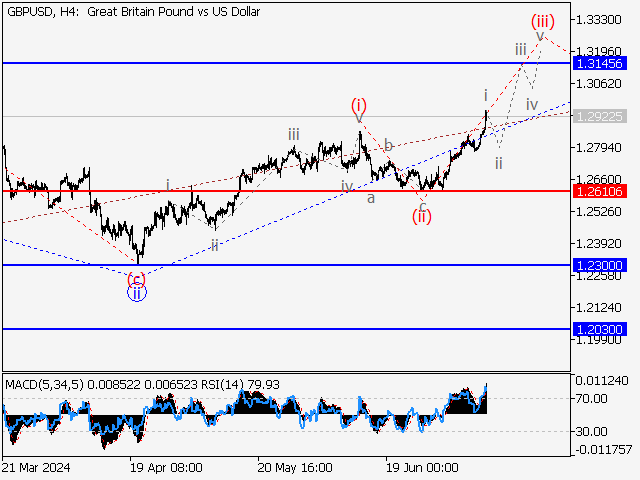Click the grey wave label b
640x480 pixels.
point(389,145)
